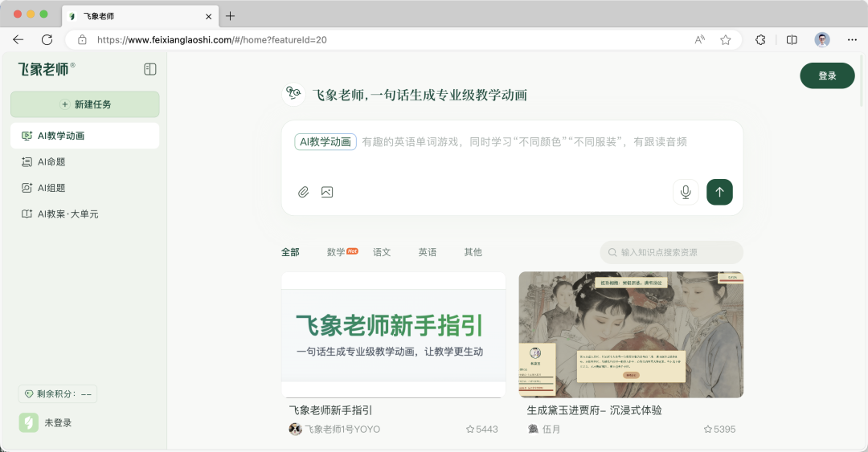Click the browser address bar URL
The height and width of the screenshot is (452, 868).
pos(212,40)
